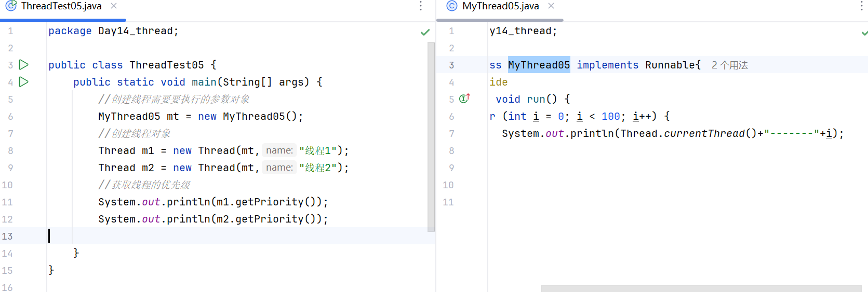The image size is (868, 292).
Task: Click 'm2.getPriority()' call on line 12
Action: 266,219
